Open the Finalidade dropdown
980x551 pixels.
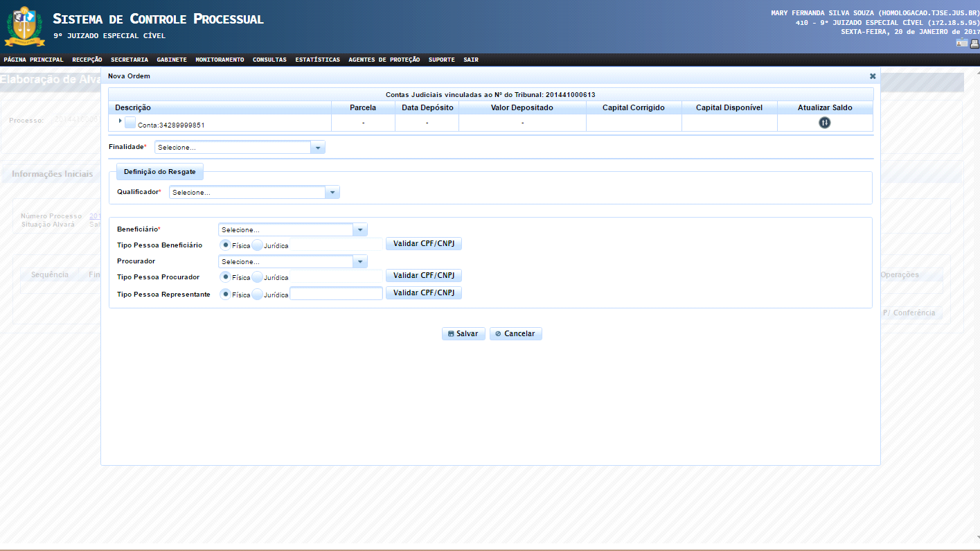(318, 148)
